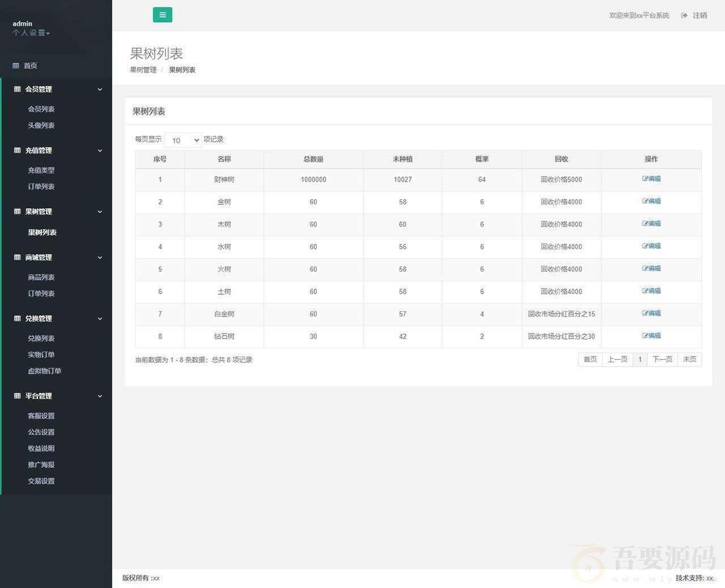Sort by 名称 column header
Screen dimensions: 725x588
pyautogui.click(x=224, y=160)
